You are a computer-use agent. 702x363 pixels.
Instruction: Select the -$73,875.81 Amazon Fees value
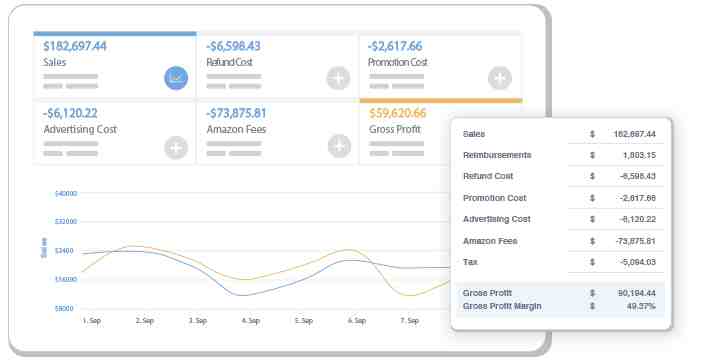click(x=236, y=113)
